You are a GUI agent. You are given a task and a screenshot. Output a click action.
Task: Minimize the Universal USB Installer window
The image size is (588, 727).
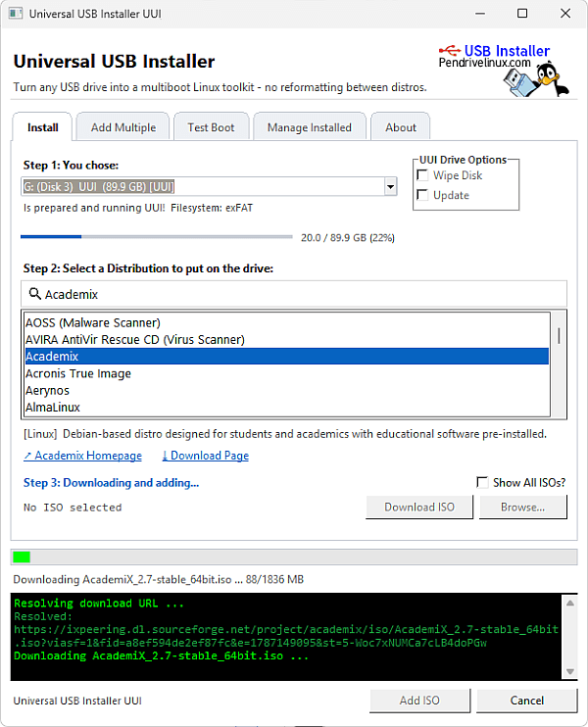pyautogui.click(x=480, y=13)
